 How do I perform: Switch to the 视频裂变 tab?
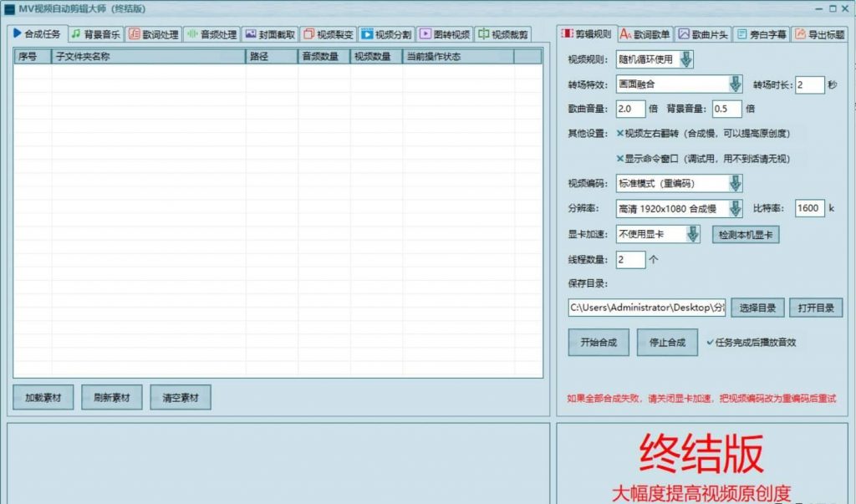[329, 35]
